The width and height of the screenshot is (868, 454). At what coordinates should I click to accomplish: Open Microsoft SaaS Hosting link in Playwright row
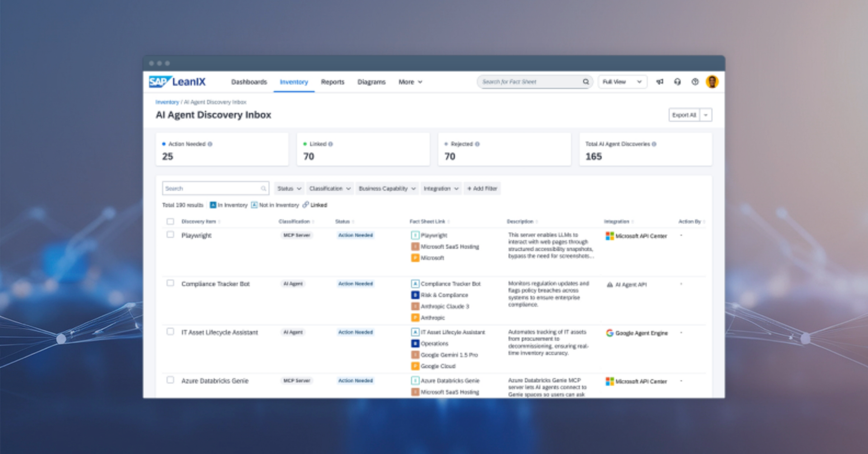click(450, 247)
